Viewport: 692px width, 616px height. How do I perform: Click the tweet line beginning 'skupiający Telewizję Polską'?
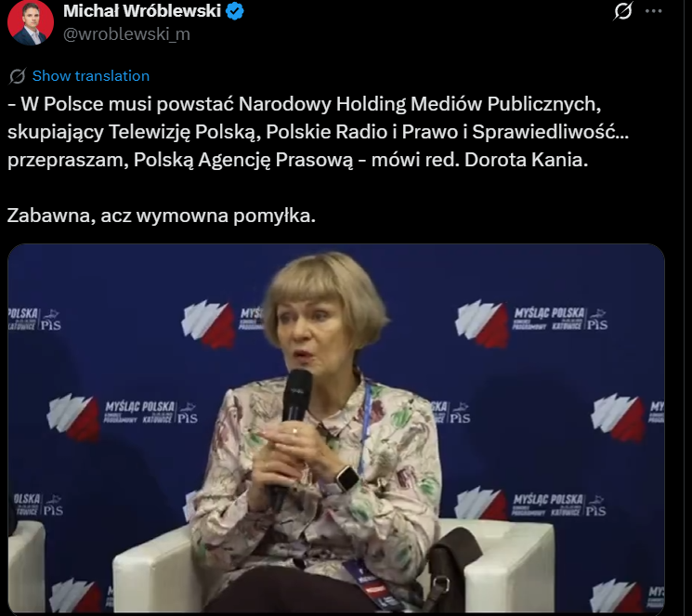319,132
